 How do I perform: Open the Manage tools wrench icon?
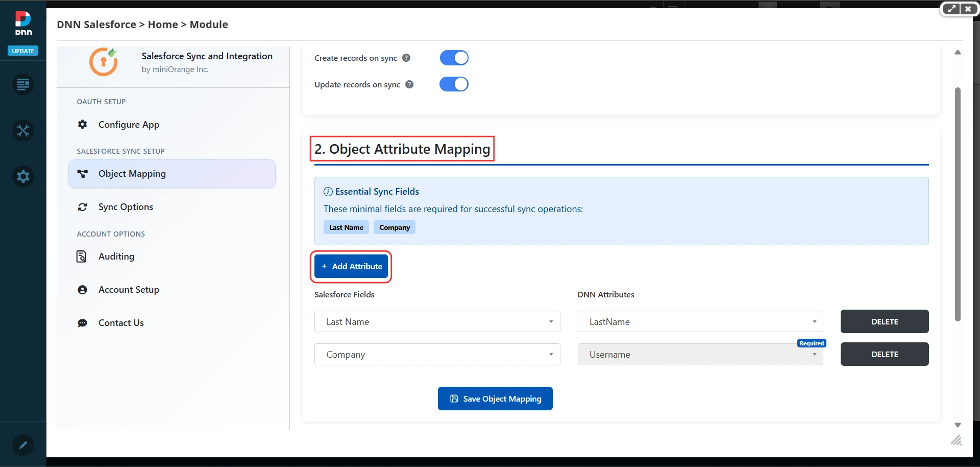(x=23, y=130)
